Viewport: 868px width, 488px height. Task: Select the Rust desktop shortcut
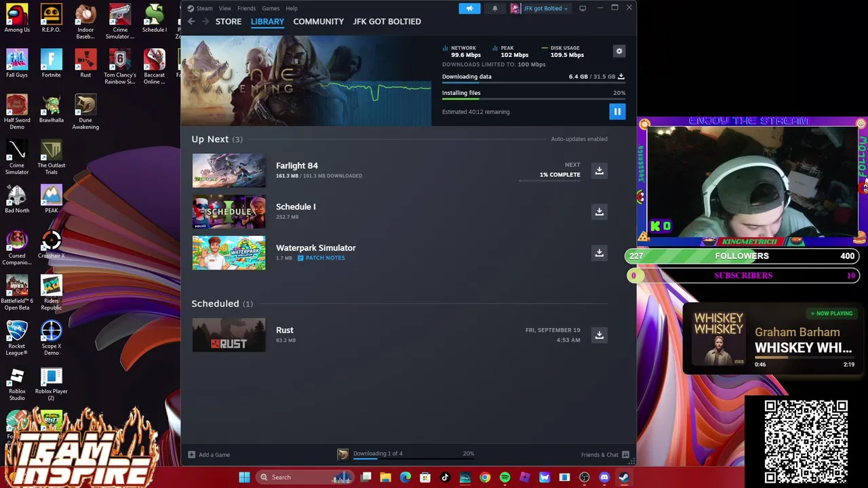85,64
